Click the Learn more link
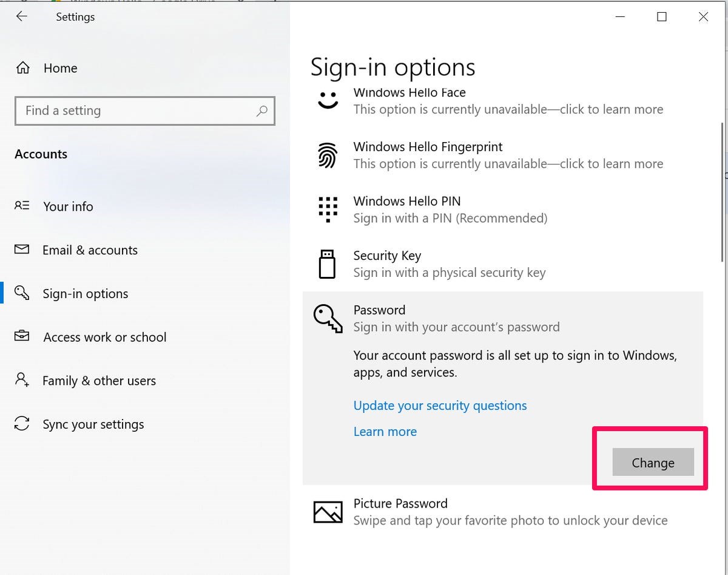728x575 pixels. (385, 431)
